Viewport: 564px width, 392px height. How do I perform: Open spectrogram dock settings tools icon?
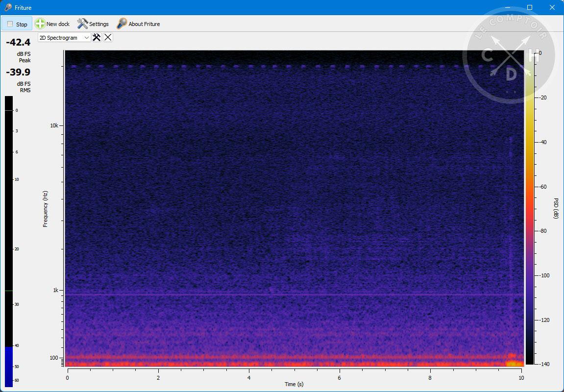97,38
